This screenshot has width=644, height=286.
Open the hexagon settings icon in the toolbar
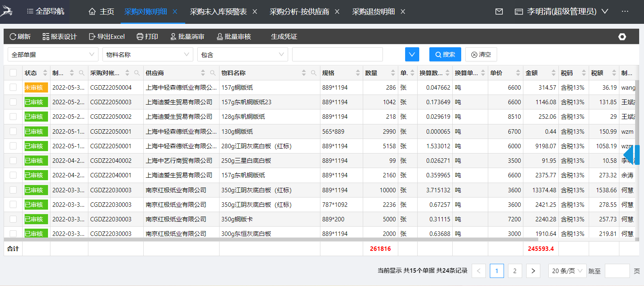click(x=622, y=37)
